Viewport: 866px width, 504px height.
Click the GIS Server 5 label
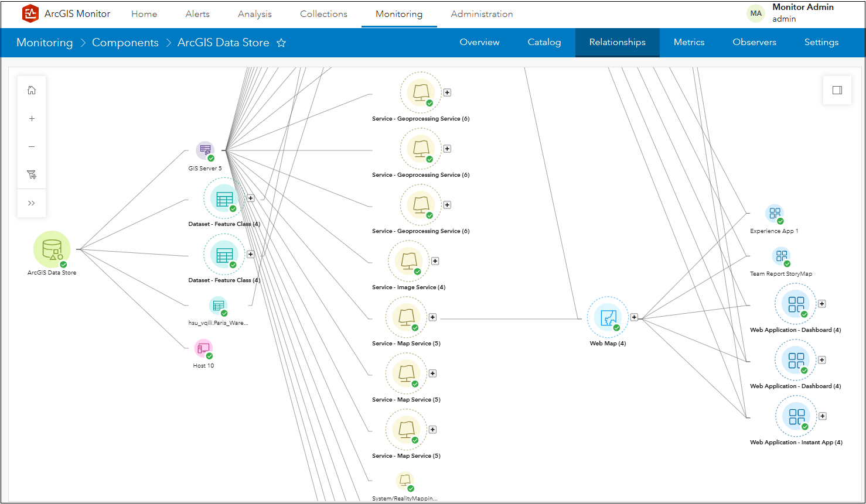tap(205, 169)
